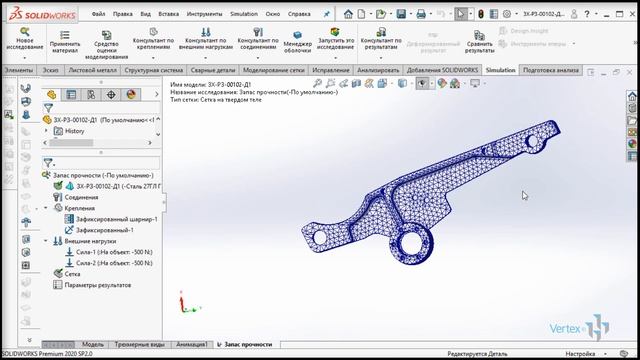Open the PropertyManager tab icon

click(71, 95)
